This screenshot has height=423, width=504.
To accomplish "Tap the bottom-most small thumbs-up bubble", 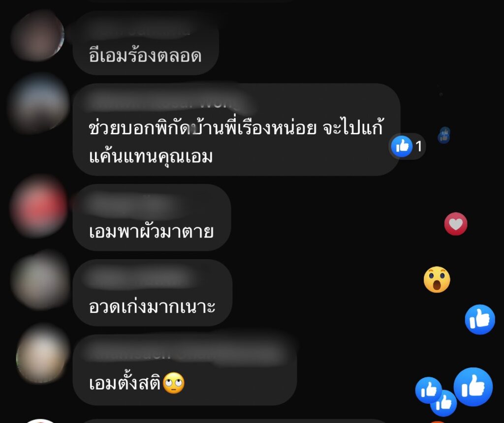I will (x=443, y=403).
